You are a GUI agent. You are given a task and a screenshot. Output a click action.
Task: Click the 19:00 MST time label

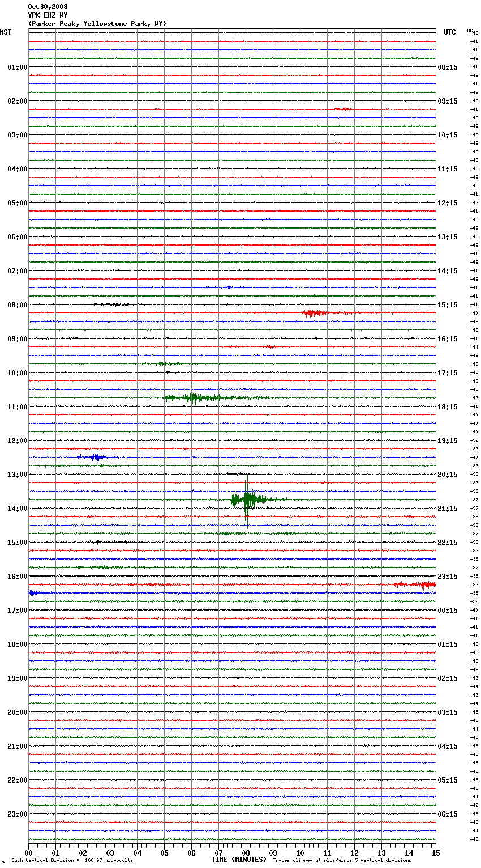coord(18,678)
